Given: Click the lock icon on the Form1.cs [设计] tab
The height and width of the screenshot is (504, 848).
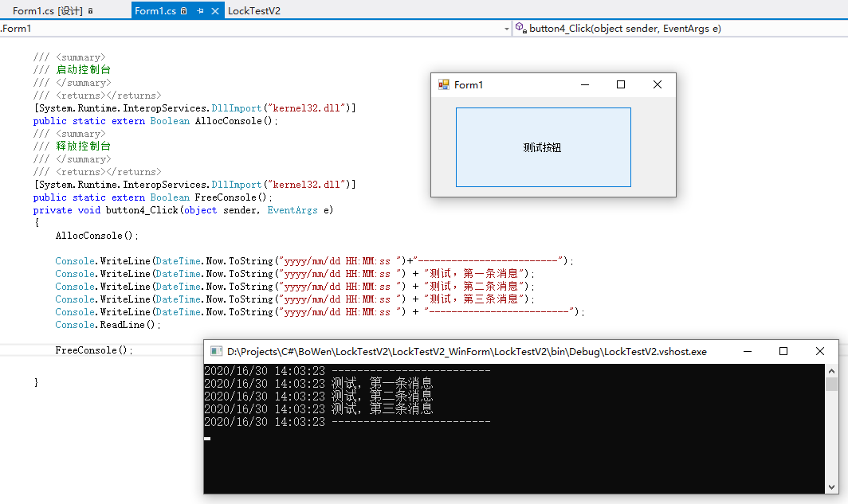Looking at the screenshot, I should pos(90,11).
